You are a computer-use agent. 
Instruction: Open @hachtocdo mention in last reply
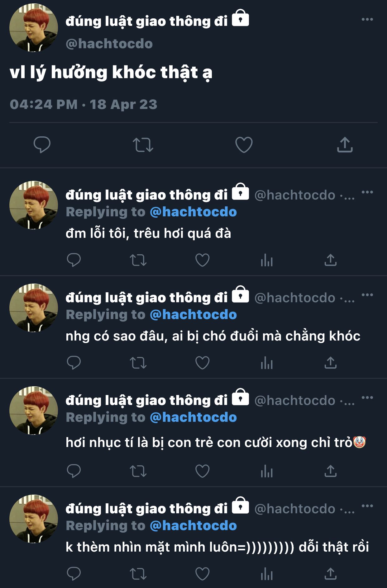click(x=193, y=525)
